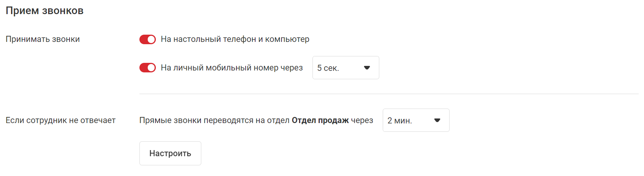Click the 'На личный мобильный номер через' text

(231, 68)
